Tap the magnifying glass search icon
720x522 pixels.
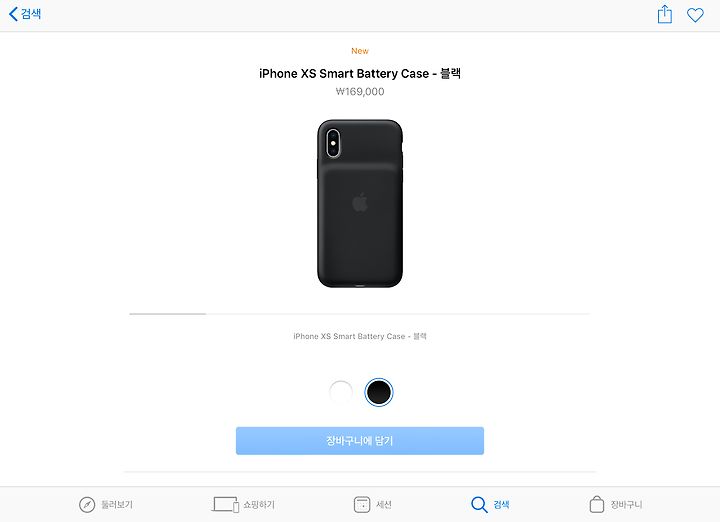point(479,505)
